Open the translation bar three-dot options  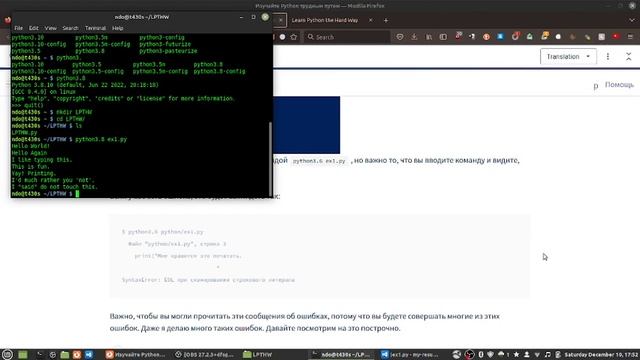point(608,56)
